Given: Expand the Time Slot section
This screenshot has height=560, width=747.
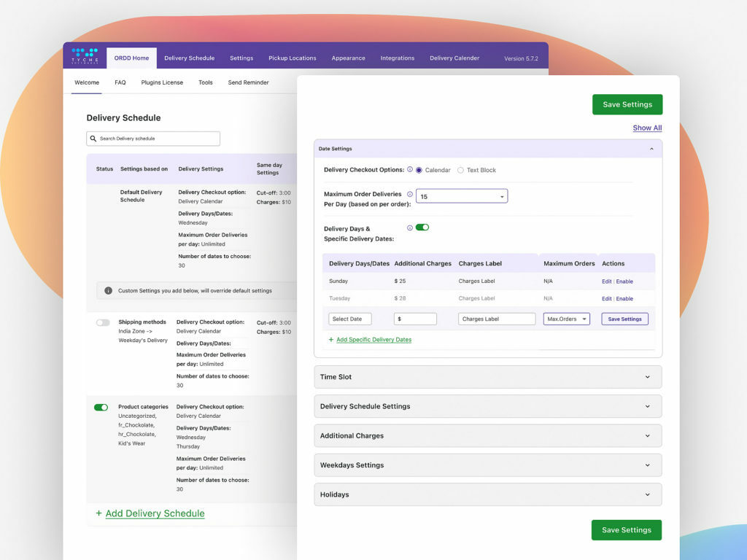Looking at the screenshot, I should pos(487,377).
